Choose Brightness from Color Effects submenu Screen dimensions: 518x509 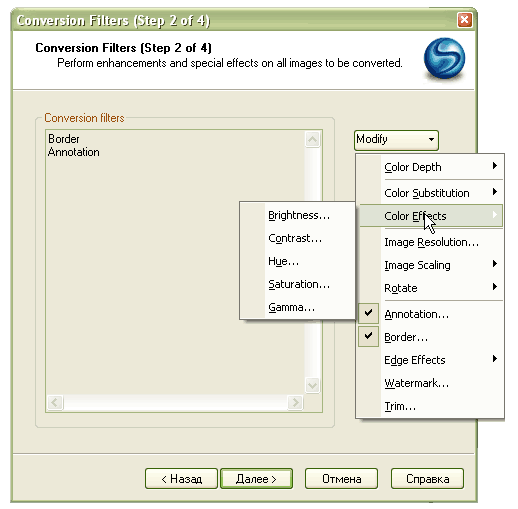pos(298,215)
